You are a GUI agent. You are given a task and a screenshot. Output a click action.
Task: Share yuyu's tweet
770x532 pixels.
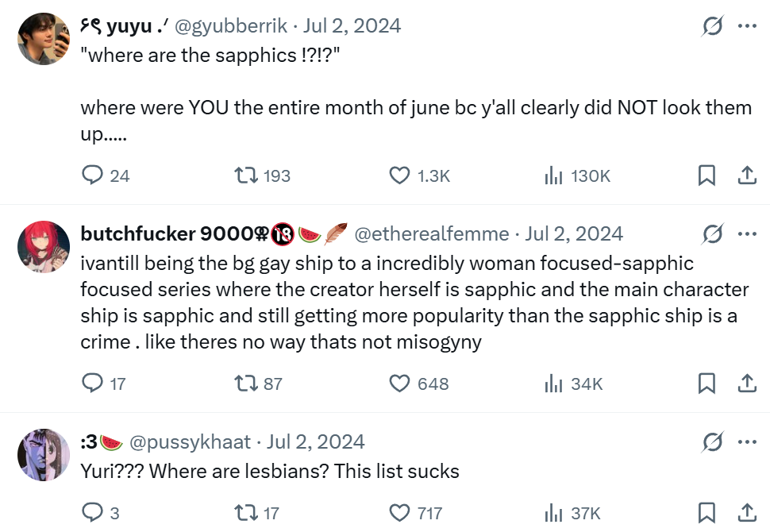click(747, 175)
